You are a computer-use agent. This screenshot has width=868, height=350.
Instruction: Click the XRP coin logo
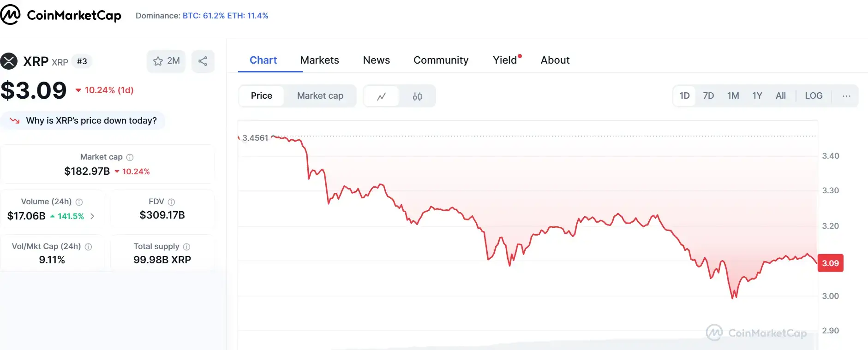(9, 61)
